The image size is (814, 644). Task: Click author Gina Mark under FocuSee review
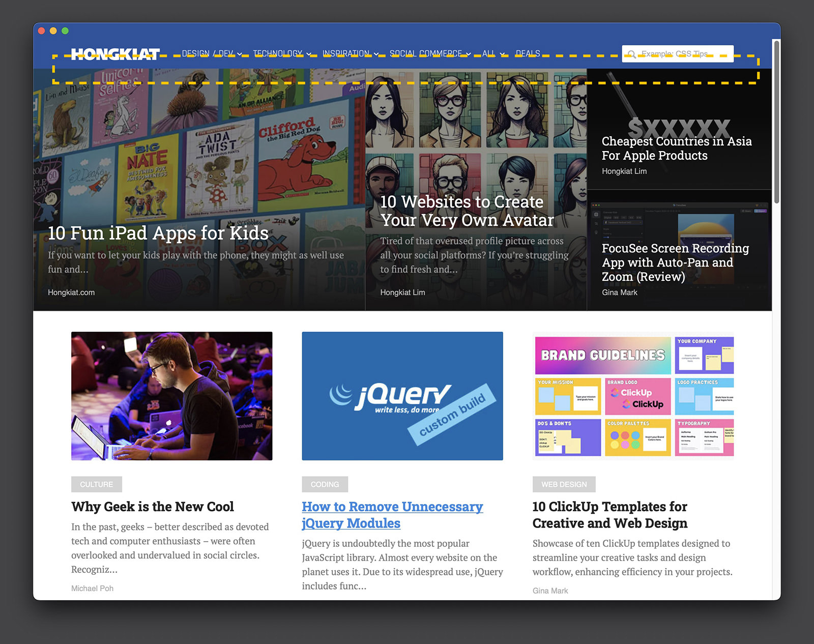[619, 292]
